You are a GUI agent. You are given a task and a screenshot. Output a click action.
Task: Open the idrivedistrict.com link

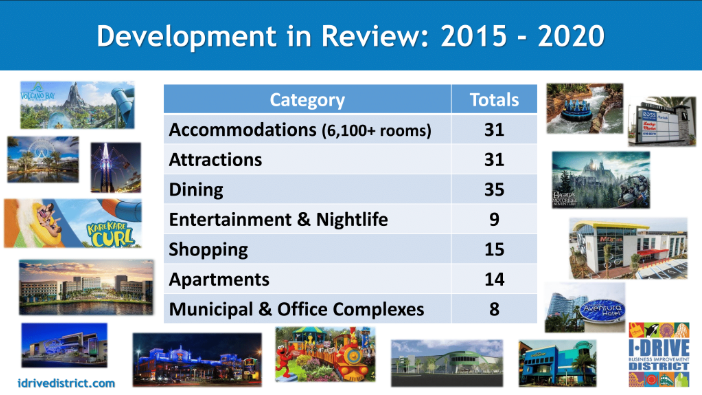66,383
